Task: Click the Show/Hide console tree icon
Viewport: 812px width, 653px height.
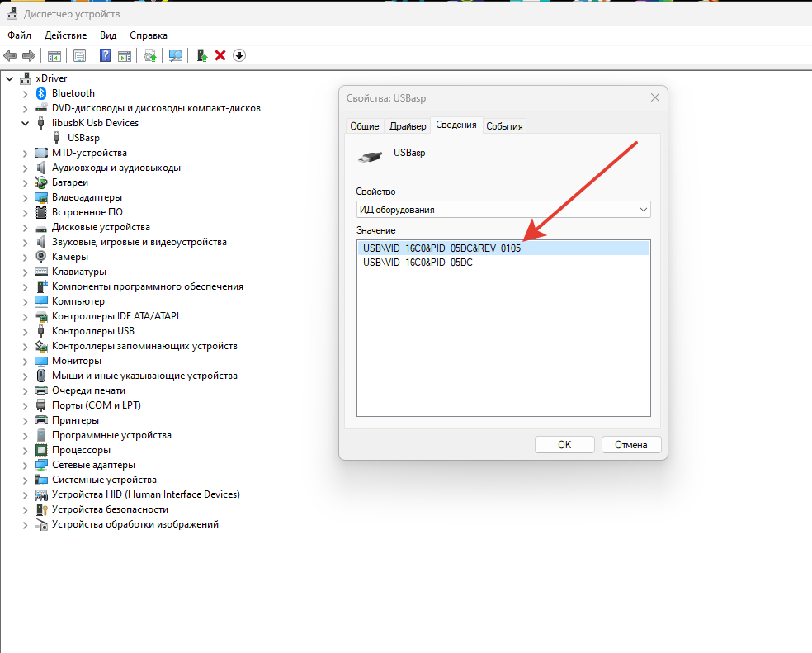Action: pyautogui.click(x=54, y=55)
